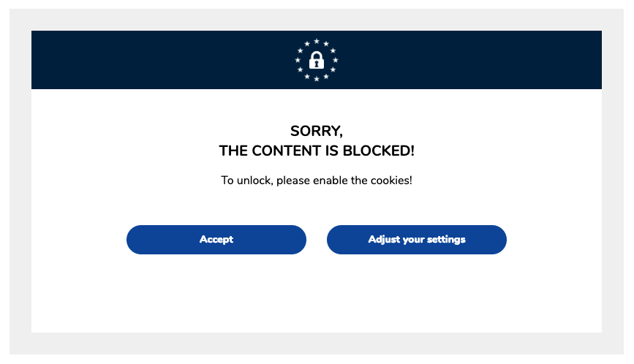Click the empty white area below the buttons
This screenshot has height=364, width=634.
tap(317, 295)
